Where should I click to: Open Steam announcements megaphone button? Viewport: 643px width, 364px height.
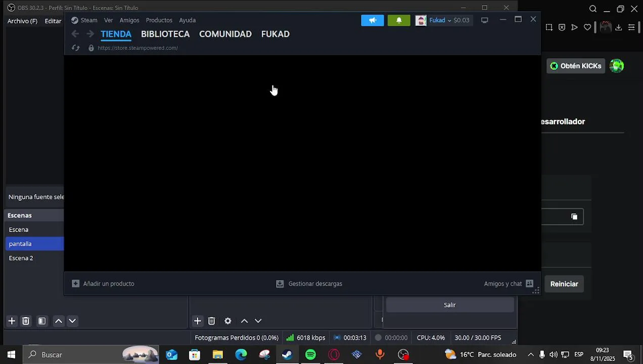pyautogui.click(x=373, y=20)
